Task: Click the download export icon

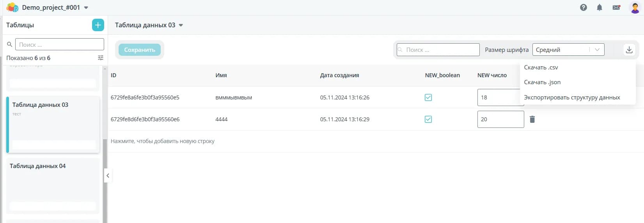Action: tap(629, 50)
